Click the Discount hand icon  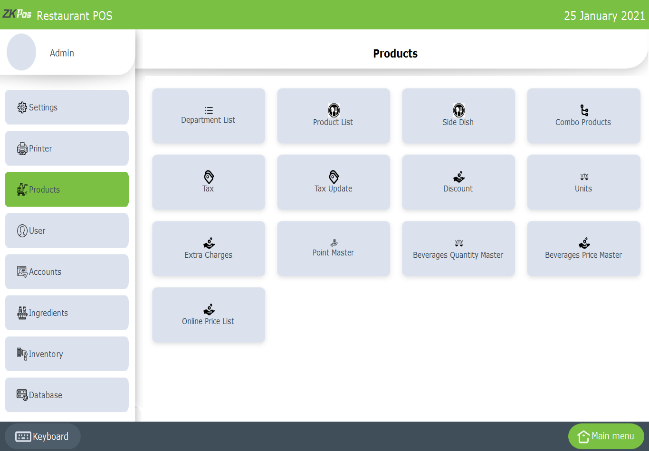point(459,177)
